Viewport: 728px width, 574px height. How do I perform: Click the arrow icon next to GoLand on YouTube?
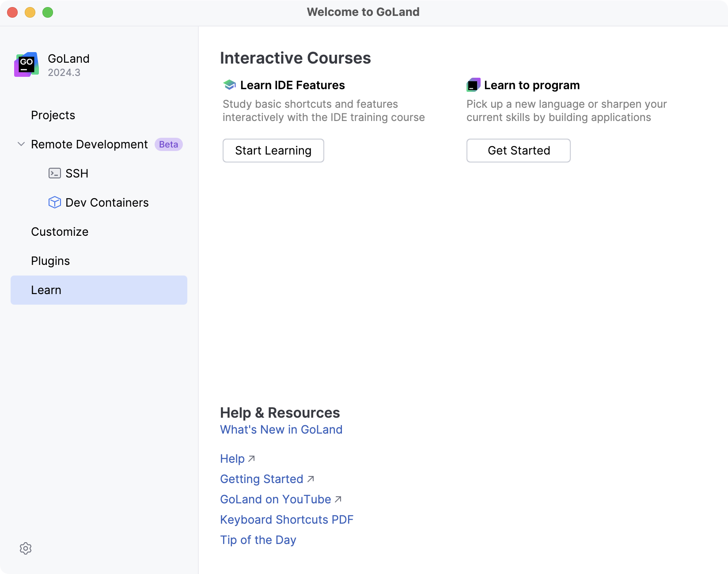pos(338,499)
